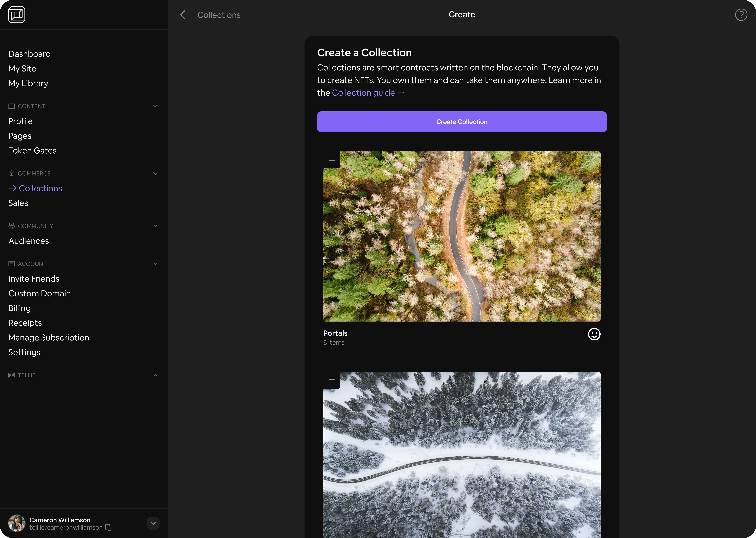Screen dimensions: 756x538
Task: Click the back arrow icon
Action: (183, 15)
